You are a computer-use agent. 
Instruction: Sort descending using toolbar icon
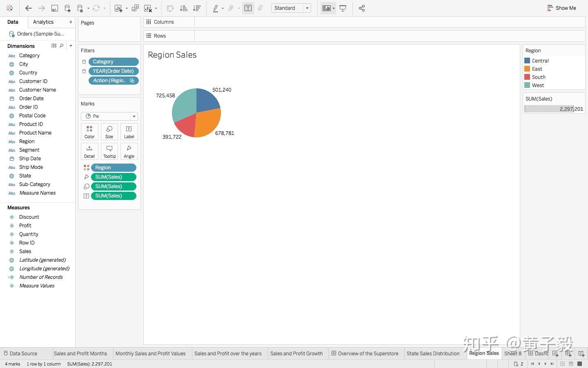[x=197, y=8]
